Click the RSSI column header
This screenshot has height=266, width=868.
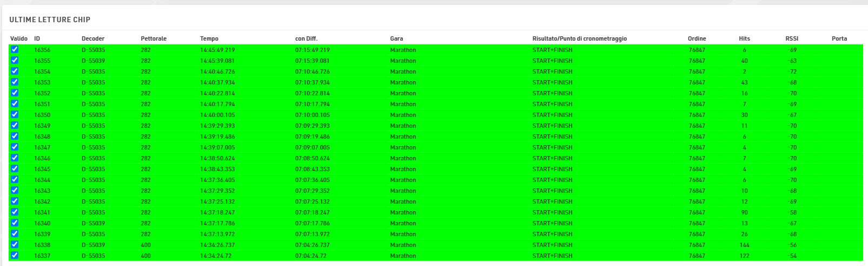coord(792,38)
